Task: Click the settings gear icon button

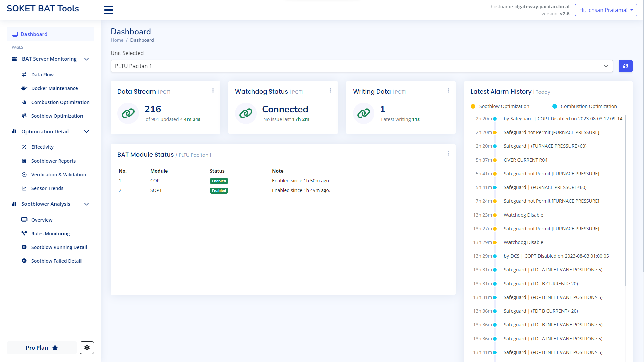Action: coord(87,348)
